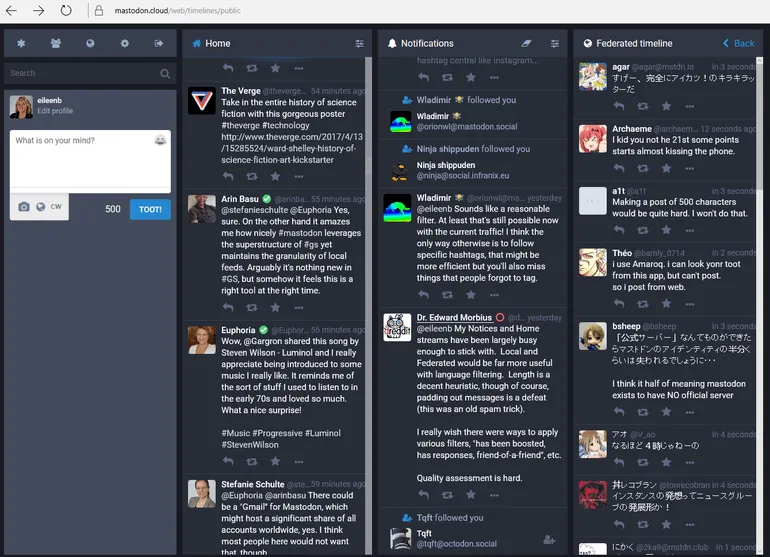This screenshot has height=557, width=770.
Task: Toggle CW content warning
Action: [x=56, y=207]
